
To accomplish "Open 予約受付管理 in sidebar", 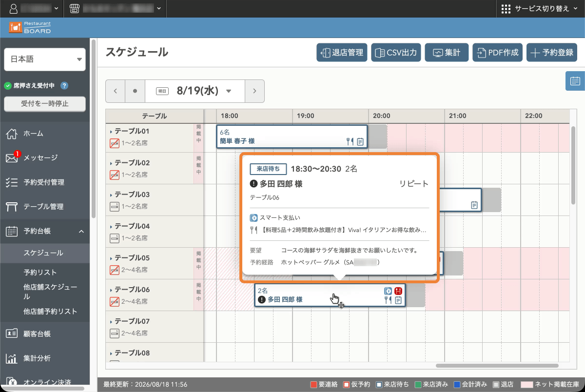I will pyautogui.click(x=45, y=182).
